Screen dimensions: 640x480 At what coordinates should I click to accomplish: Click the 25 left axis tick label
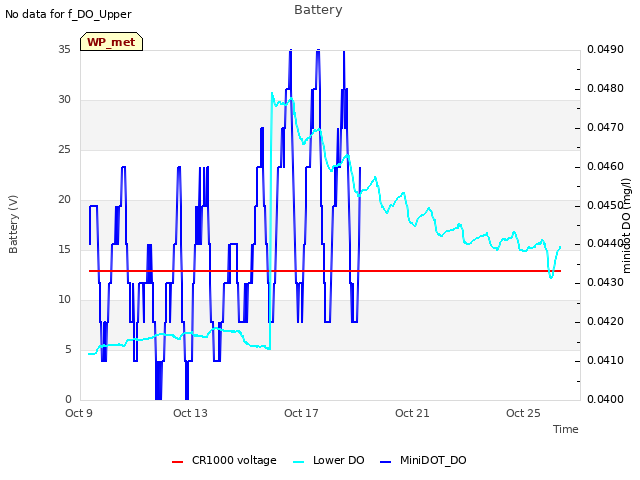pos(64,149)
